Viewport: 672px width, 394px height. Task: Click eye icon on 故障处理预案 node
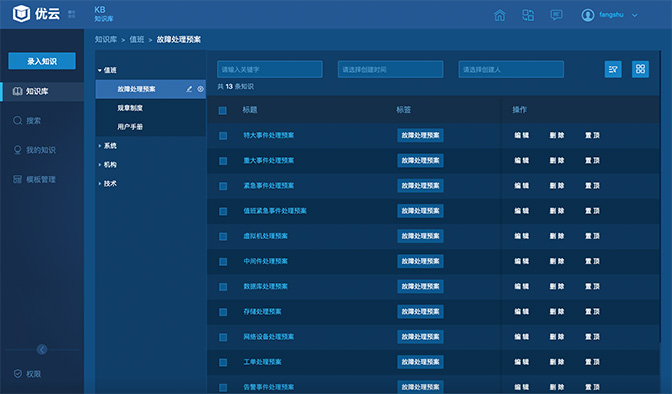click(x=200, y=89)
